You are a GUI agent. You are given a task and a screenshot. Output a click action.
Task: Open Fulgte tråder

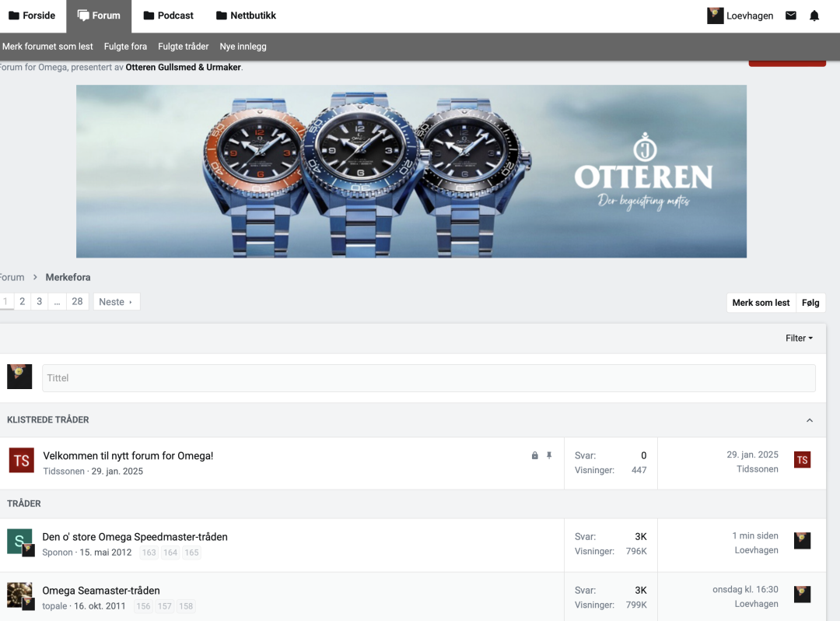(184, 47)
